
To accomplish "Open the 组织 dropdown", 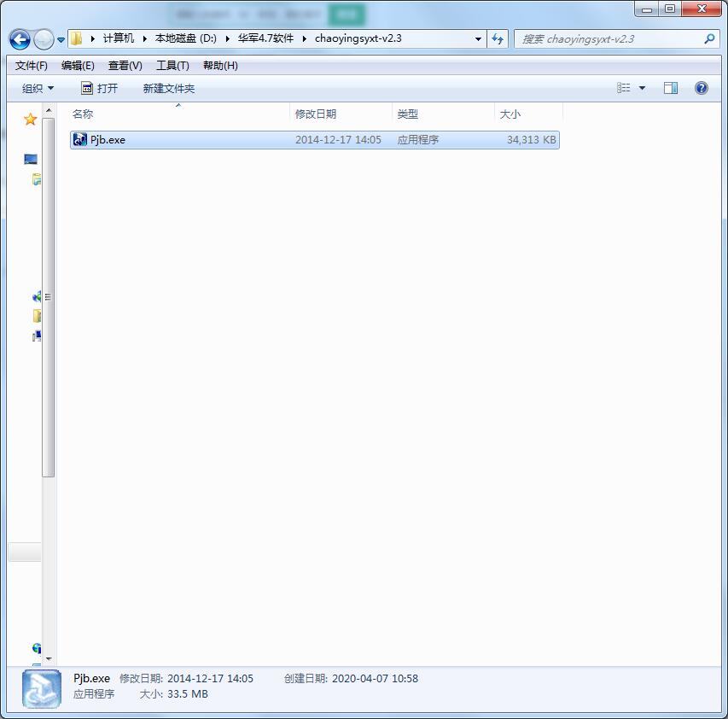I will click(38, 88).
